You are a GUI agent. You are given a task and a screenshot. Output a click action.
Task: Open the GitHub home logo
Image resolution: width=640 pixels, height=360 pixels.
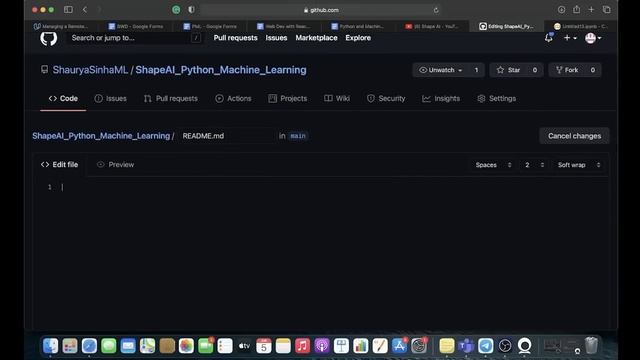pos(49,38)
